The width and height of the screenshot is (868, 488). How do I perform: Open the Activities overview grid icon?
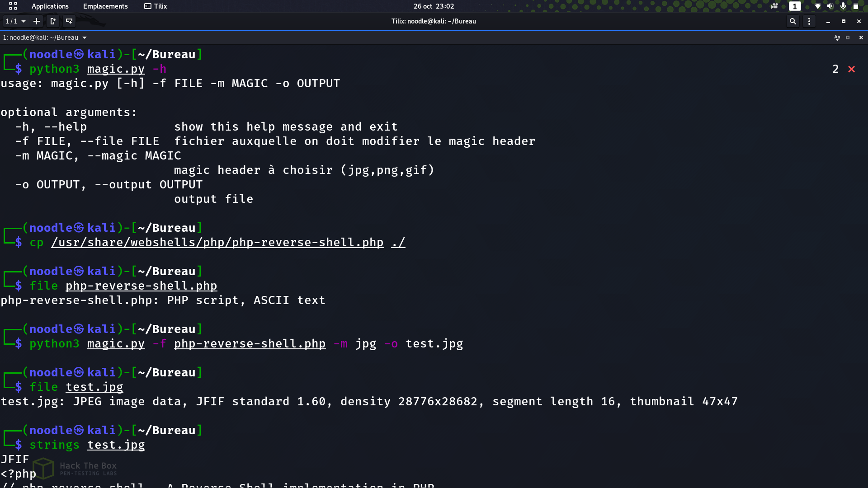pos(13,6)
